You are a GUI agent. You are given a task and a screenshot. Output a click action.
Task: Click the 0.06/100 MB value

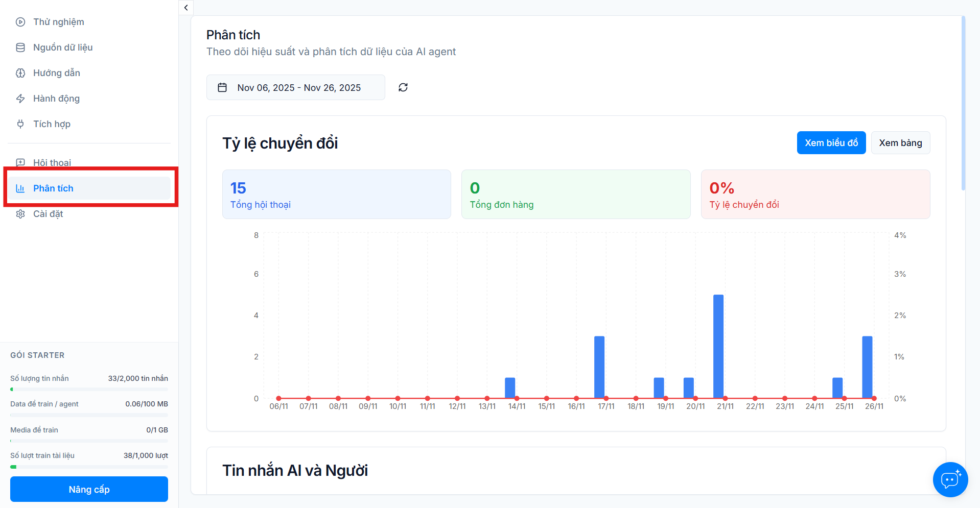(147, 404)
